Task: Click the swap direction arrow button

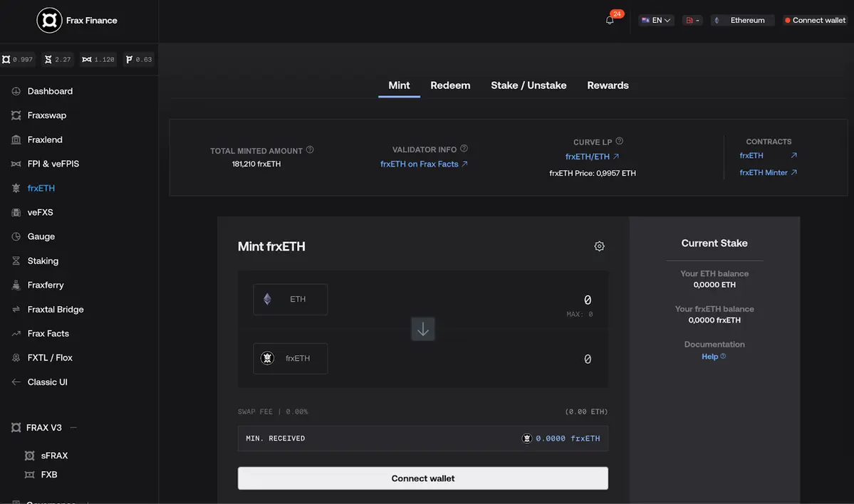Action: (x=423, y=329)
